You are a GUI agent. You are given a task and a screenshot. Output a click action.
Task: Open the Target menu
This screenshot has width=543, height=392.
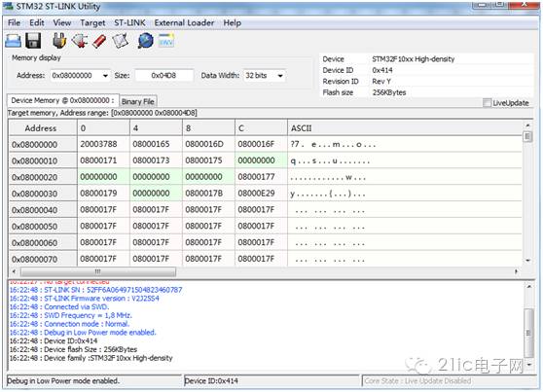tap(92, 22)
